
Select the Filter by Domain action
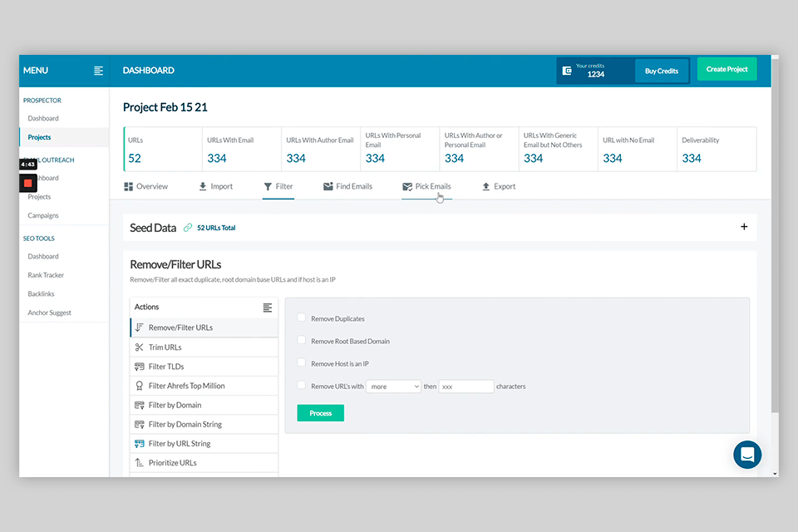click(204, 406)
